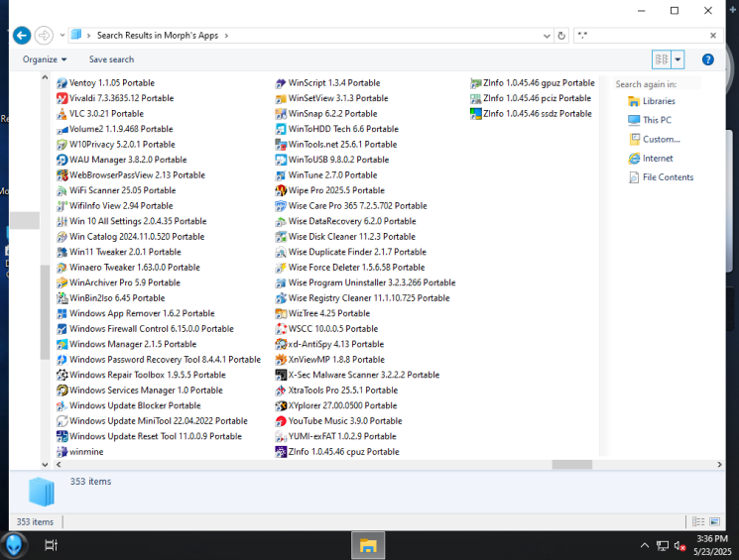This screenshot has height=560, width=739.
Task: Click the blue Back arrow button
Action: click(22, 36)
